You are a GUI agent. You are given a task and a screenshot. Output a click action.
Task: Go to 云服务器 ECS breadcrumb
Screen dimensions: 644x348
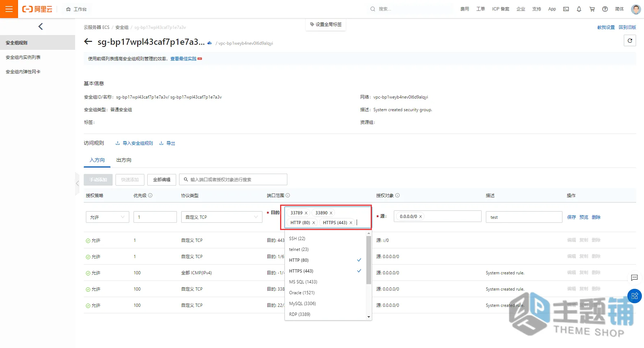tap(96, 27)
